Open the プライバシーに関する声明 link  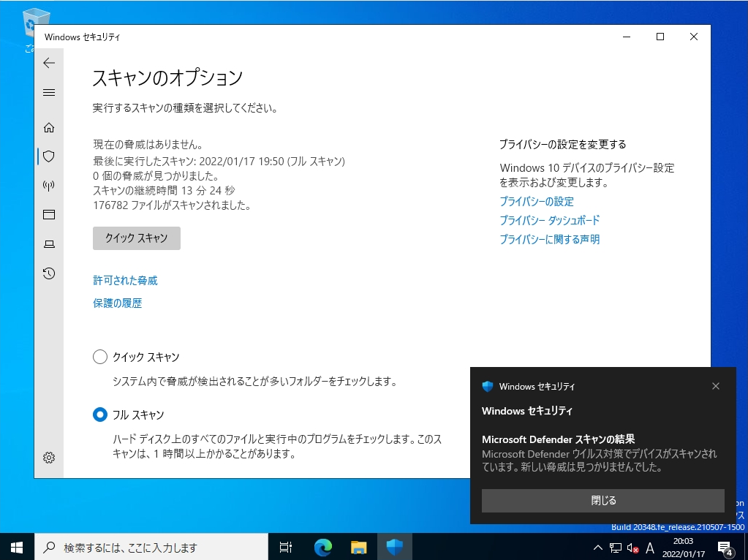click(x=550, y=240)
